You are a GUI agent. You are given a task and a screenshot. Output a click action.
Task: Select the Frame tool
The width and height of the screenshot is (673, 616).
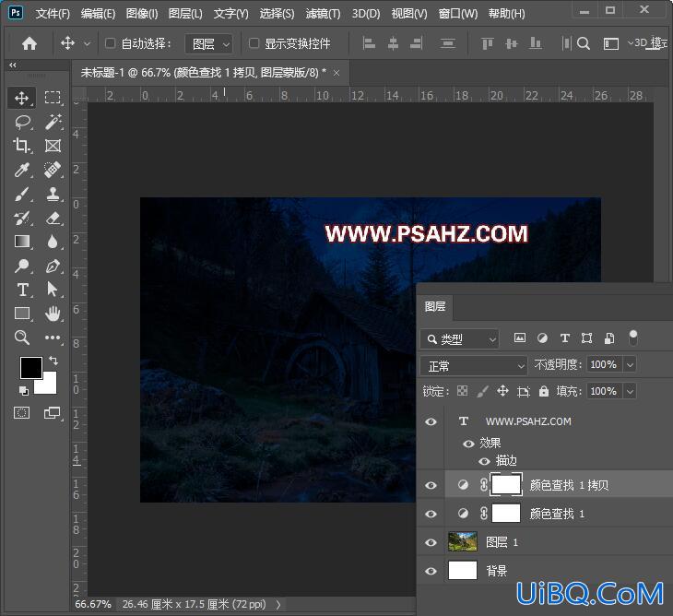click(x=53, y=146)
